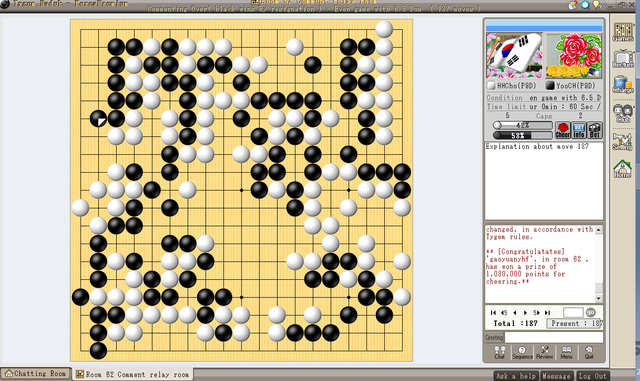
Task: Click the greeting text input field
Action: tap(554, 337)
